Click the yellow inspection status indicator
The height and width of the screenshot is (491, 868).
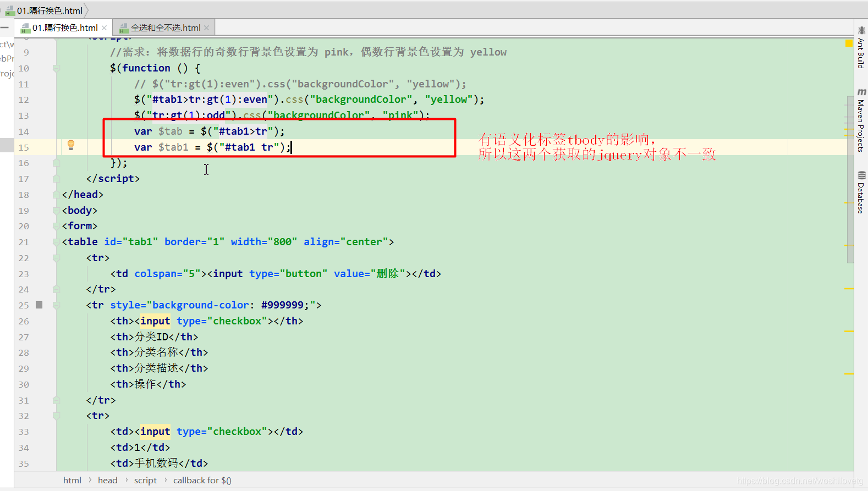[849, 43]
